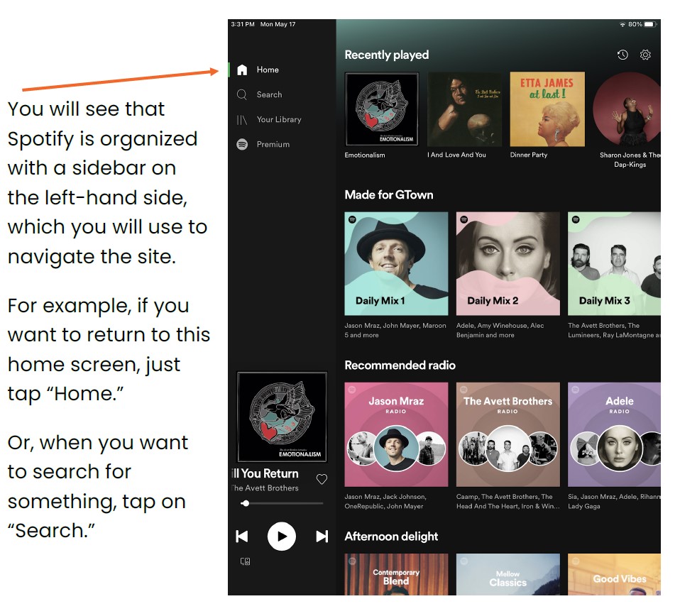Open Contemporary Blend playlist
This screenshot has height=616, width=680.
pyautogui.click(x=396, y=574)
